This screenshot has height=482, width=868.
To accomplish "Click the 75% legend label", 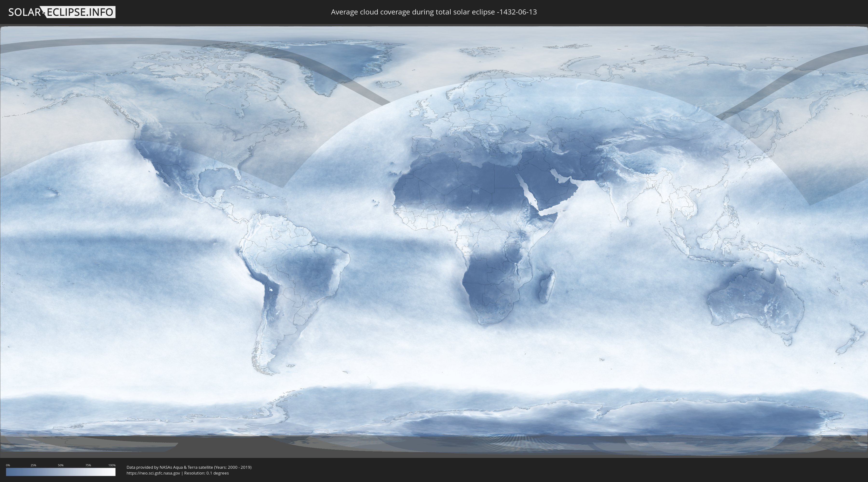I will pos(88,465).
